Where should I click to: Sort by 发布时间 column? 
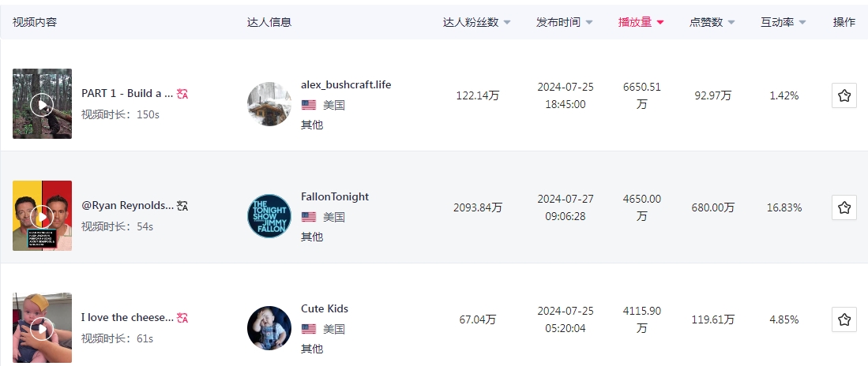[564, 22]
